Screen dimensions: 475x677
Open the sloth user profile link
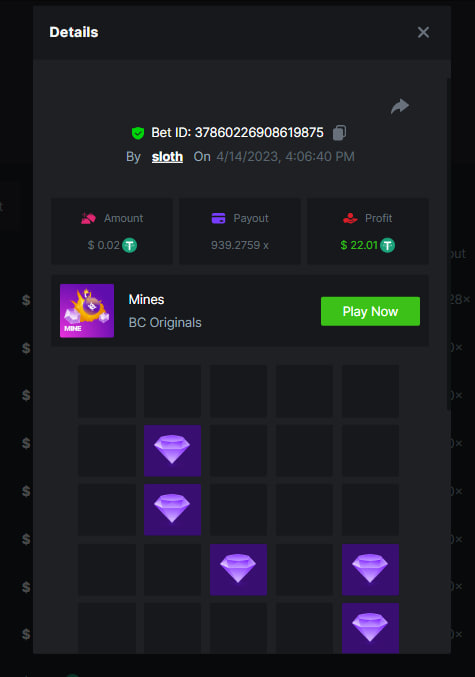167,157
